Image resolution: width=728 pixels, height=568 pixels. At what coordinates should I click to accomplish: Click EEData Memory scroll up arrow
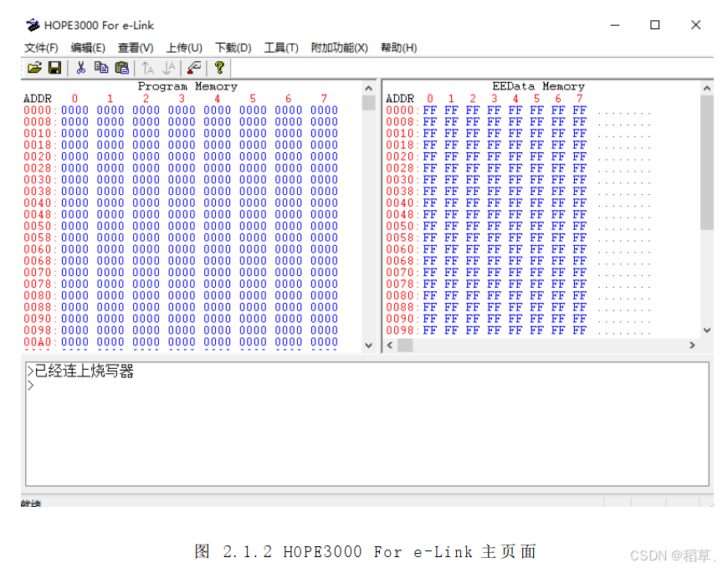pos(706,88)
